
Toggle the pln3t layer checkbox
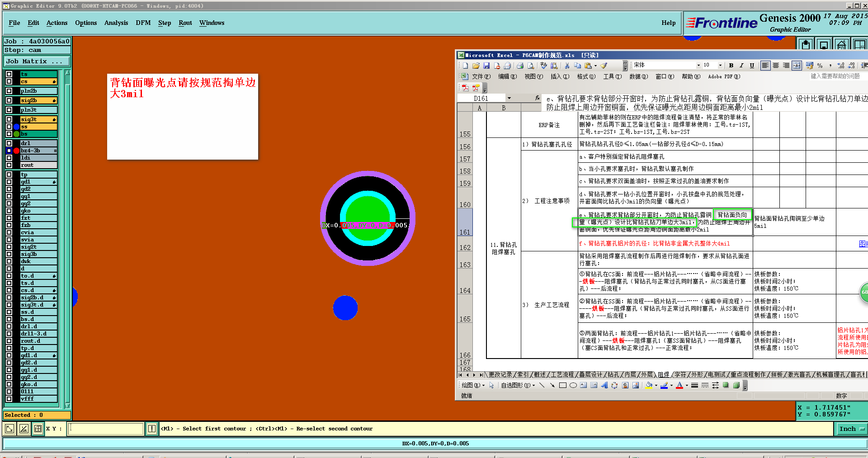[9, 110]
